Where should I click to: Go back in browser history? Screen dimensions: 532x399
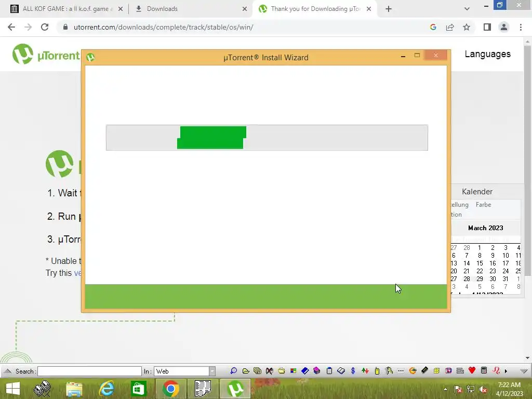(x=11, y=27)
